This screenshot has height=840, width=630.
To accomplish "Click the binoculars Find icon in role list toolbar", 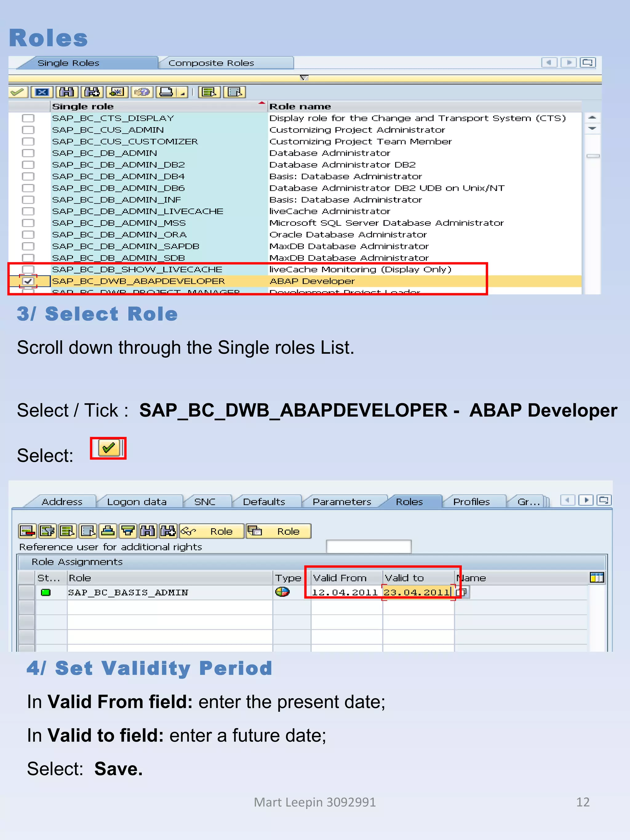I will pos(67,92).
